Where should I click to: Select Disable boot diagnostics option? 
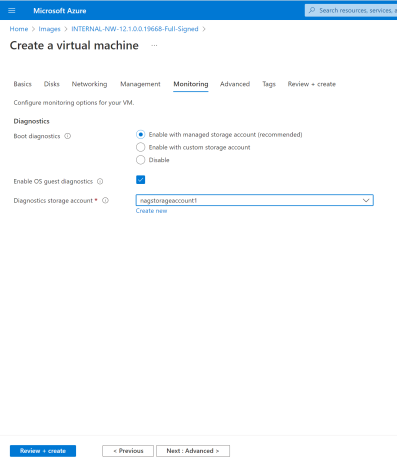pyautogui.click(x=141, y=160)
